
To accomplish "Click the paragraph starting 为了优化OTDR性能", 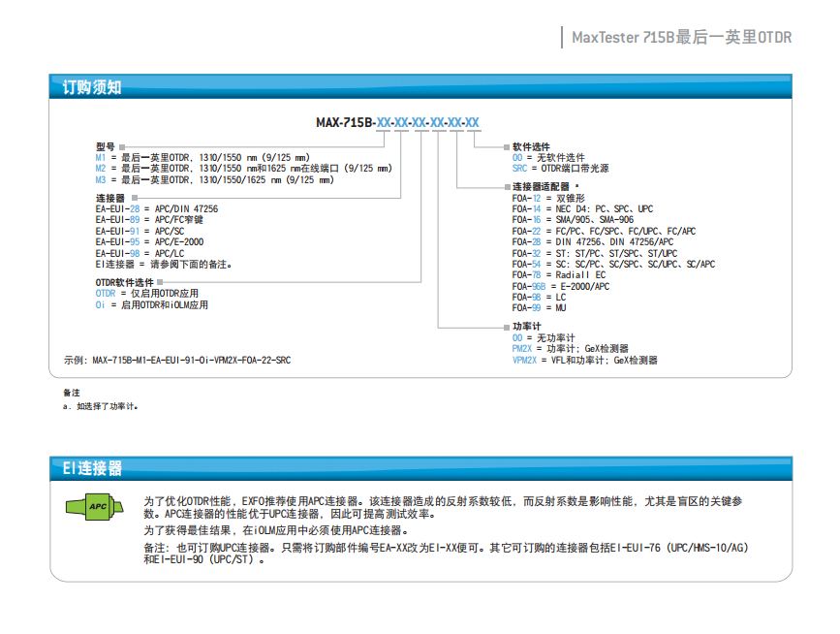I will pyautogui.click(x=443, y=508).
